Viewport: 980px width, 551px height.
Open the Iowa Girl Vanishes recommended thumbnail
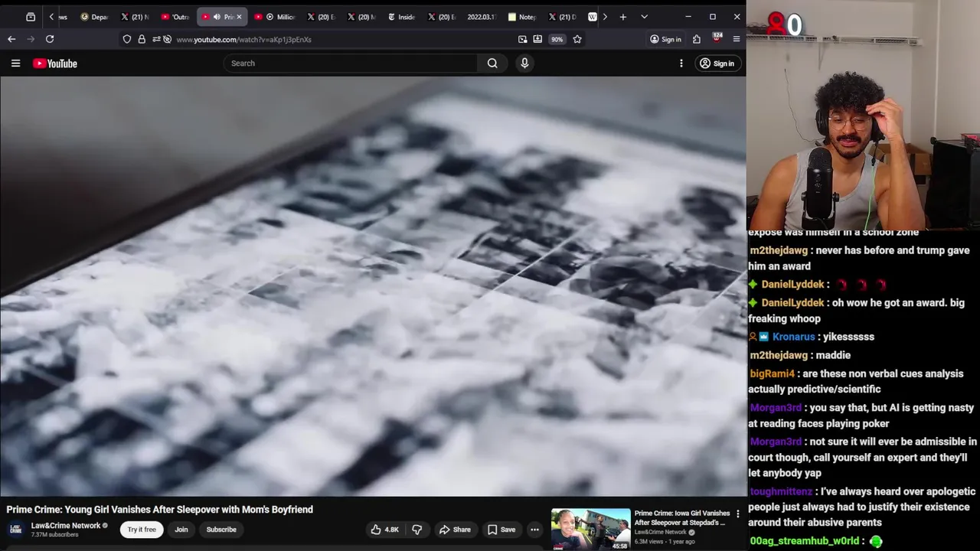point(590,530)
